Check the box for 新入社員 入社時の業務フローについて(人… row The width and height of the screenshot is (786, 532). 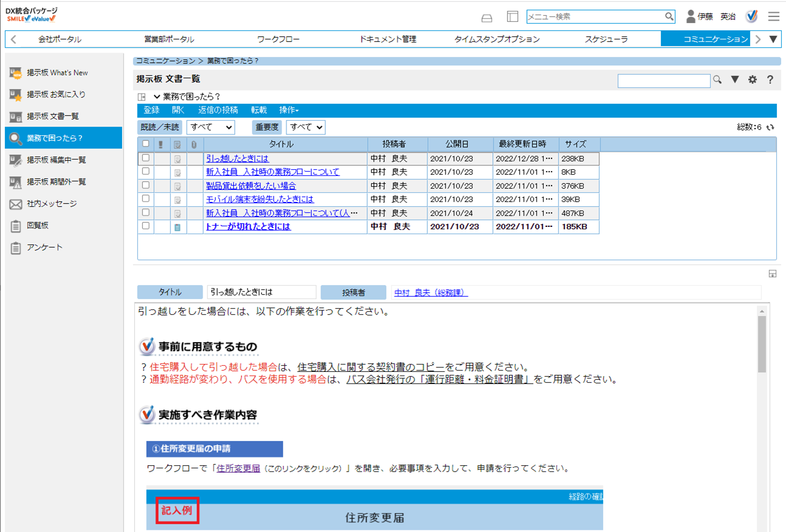pos(146,212)
